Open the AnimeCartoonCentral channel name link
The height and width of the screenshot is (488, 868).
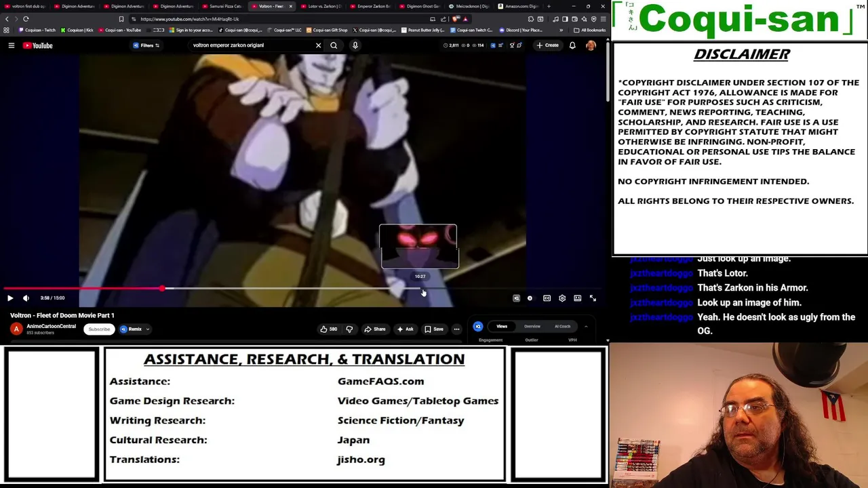(51, 326)
